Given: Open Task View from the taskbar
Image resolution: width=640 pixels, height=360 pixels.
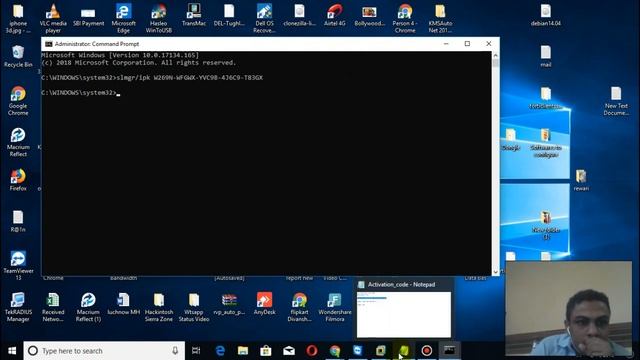Looking at the screenshot, I should (x=196, y=351).
